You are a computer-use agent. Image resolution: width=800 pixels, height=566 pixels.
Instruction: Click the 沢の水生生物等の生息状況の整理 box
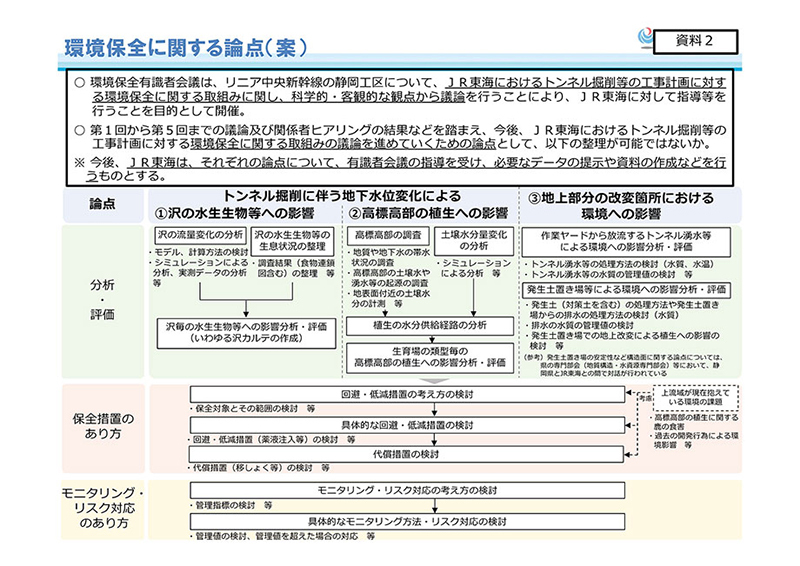pyautogui.click(x=292, y=241)
